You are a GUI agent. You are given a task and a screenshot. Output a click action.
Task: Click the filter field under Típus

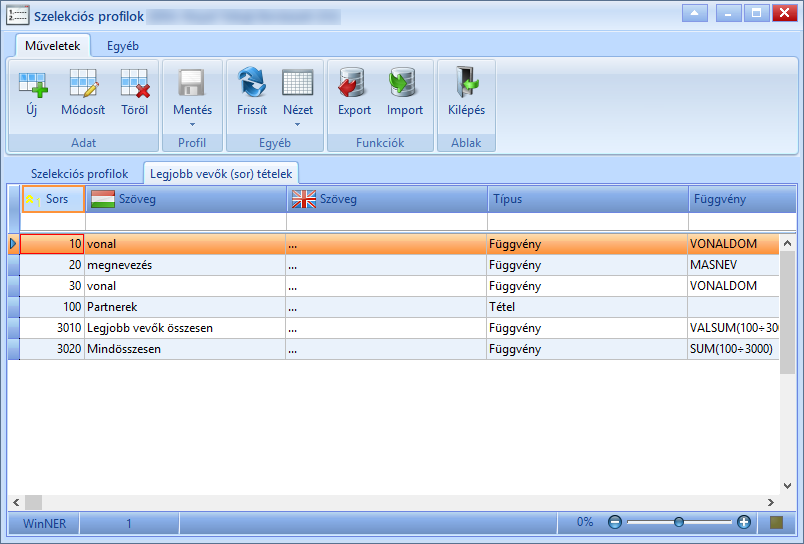pos(588,222)
